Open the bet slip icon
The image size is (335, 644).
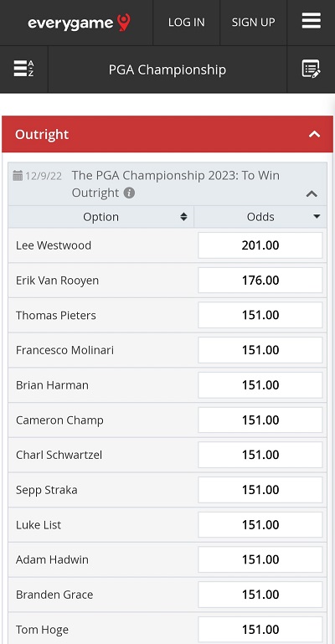pyautogui.click(x=311, y=69)
